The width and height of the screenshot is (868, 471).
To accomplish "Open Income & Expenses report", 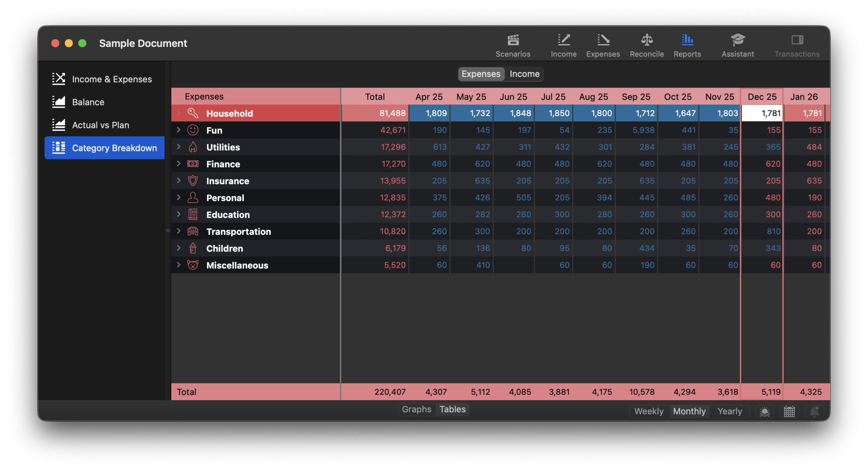I will pyautogui.click(x=112, y=79).
